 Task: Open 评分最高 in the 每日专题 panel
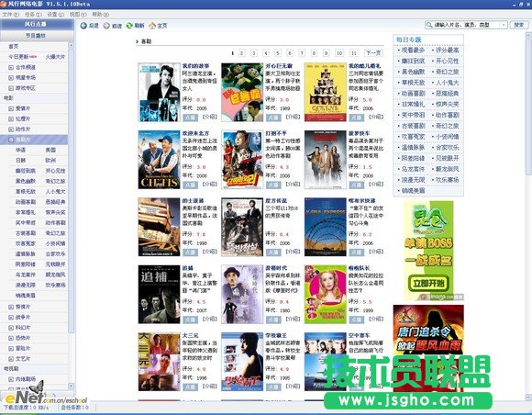[x=448, y=50]
